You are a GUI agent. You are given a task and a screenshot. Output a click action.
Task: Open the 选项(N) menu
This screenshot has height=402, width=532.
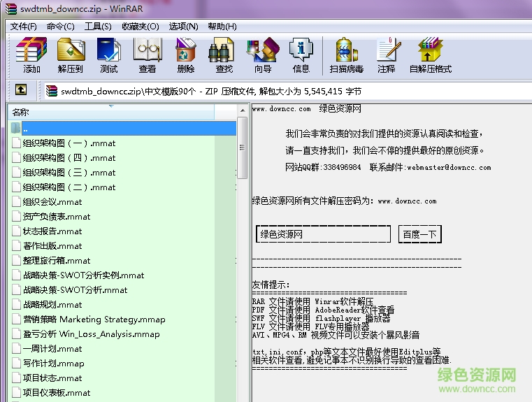[x=183, y=27]
